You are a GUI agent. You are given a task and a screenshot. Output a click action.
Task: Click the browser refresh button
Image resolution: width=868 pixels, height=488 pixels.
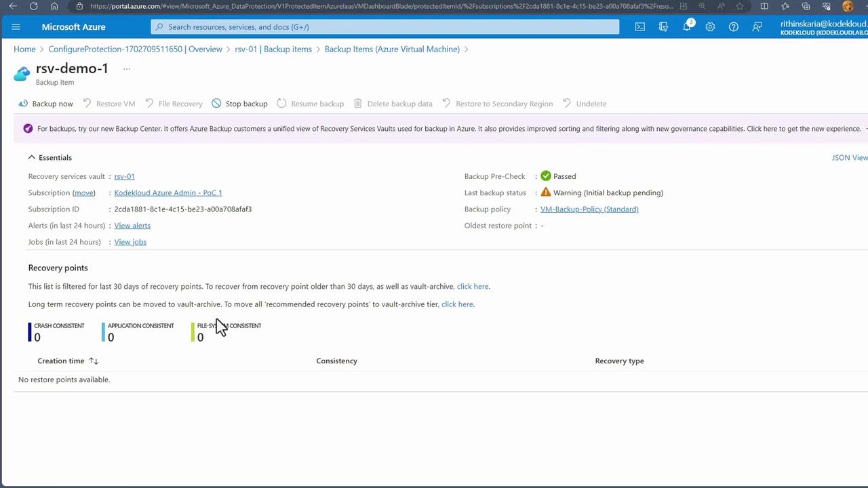(x=34, y=6)
